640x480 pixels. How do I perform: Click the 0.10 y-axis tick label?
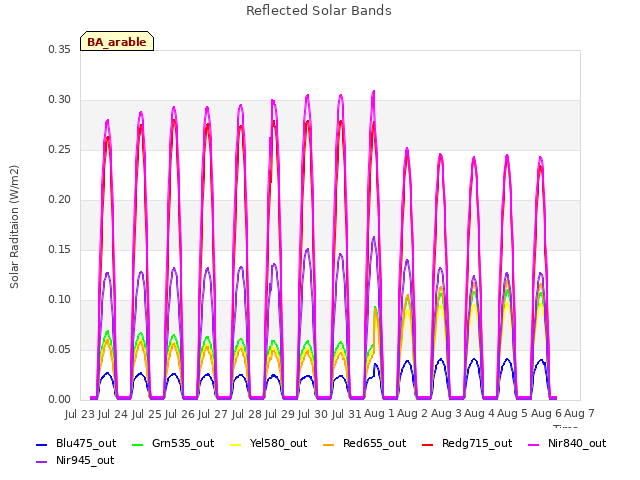click(x=60, y=300)
